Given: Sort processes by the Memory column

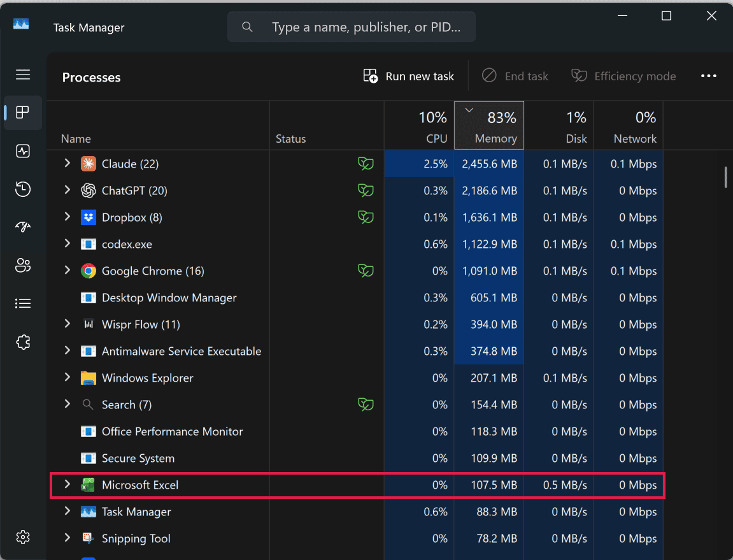Looking at the screenshot, I should click(489, 126).
